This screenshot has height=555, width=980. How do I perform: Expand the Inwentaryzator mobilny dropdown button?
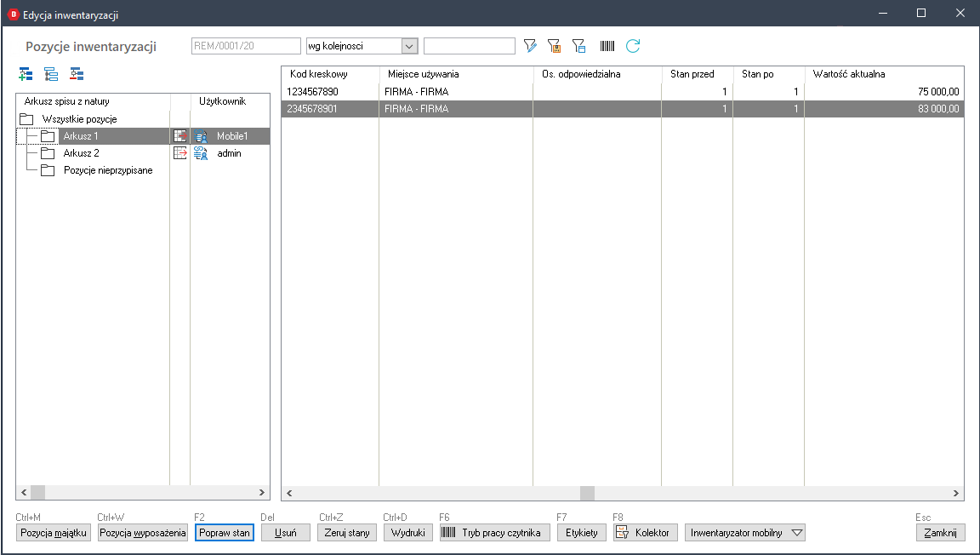click(797, 533)
